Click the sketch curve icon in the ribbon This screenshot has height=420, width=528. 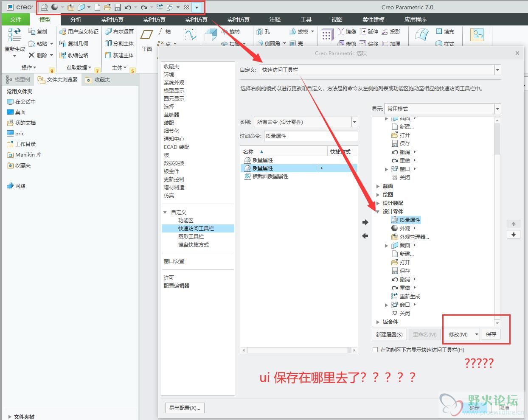pos(191,35)
